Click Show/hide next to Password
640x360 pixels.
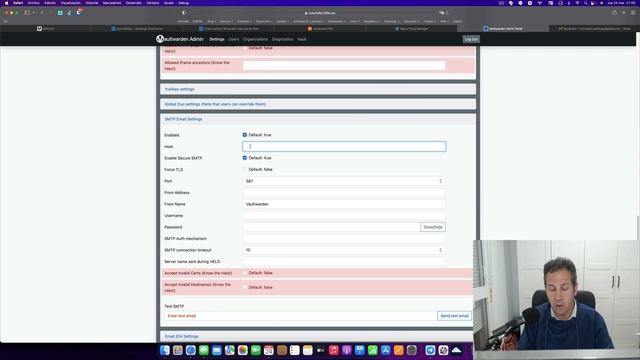click(x=433, y=227)
